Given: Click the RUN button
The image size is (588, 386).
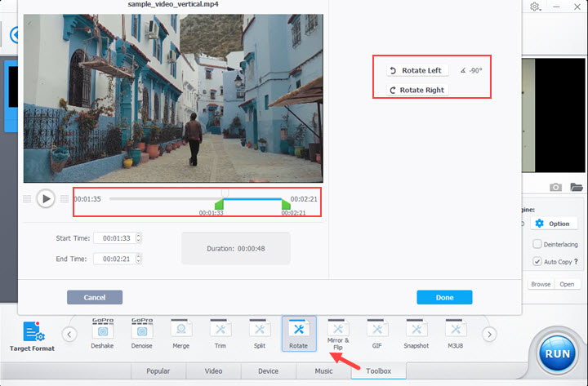Looking at the screenshot, I should [x=557, y=353].
